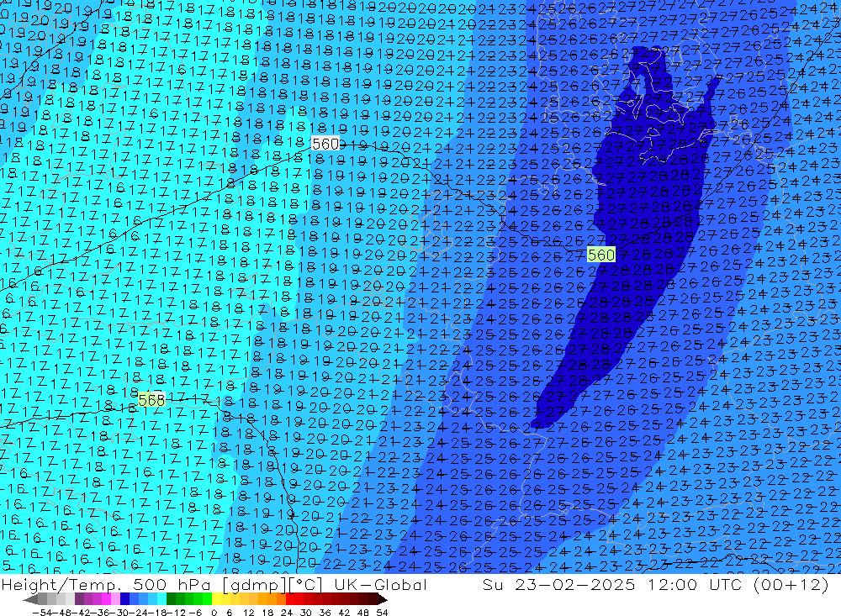Select the dark blue legend swatch

(x=124, y=599)
